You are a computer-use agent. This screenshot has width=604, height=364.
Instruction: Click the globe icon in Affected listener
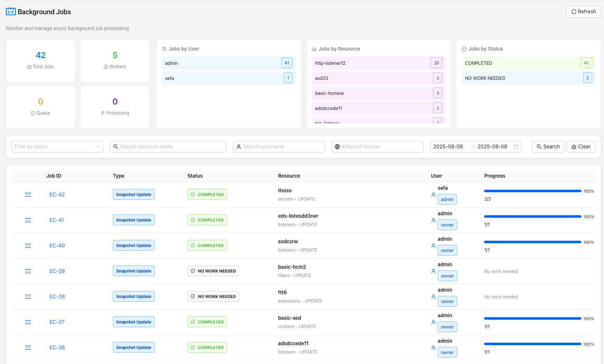[x=337, y=147]
